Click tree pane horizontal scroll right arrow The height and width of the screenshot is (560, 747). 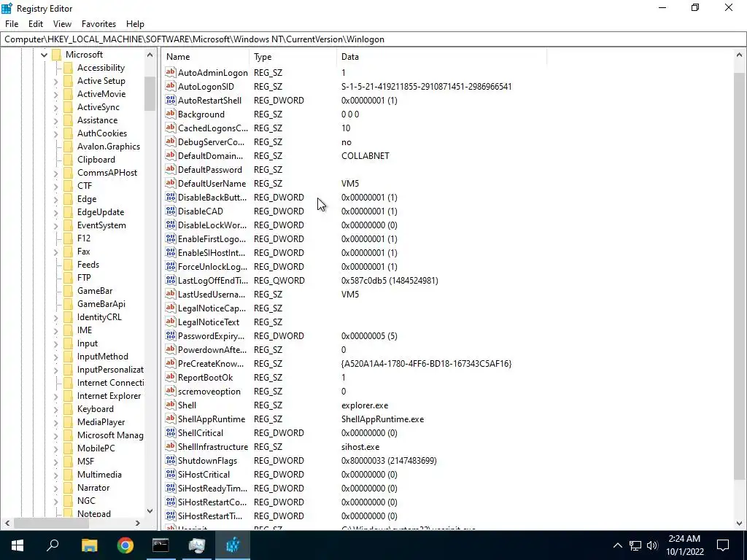click(138, 523)
